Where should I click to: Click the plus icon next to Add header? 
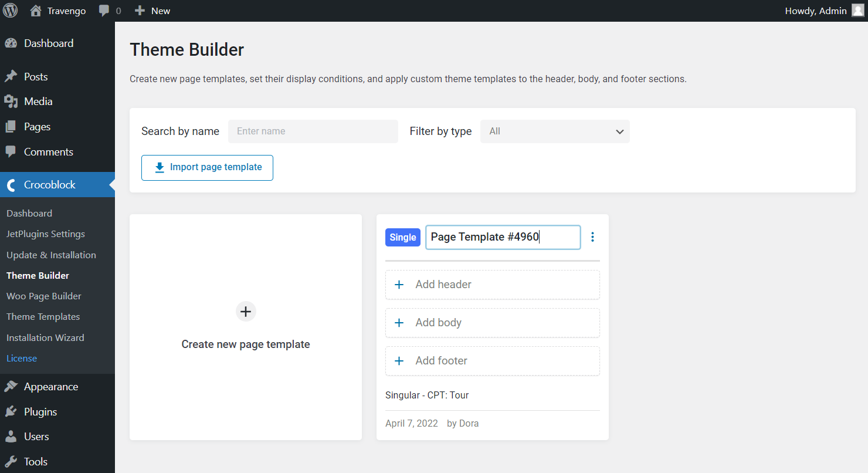pos(399,285)
